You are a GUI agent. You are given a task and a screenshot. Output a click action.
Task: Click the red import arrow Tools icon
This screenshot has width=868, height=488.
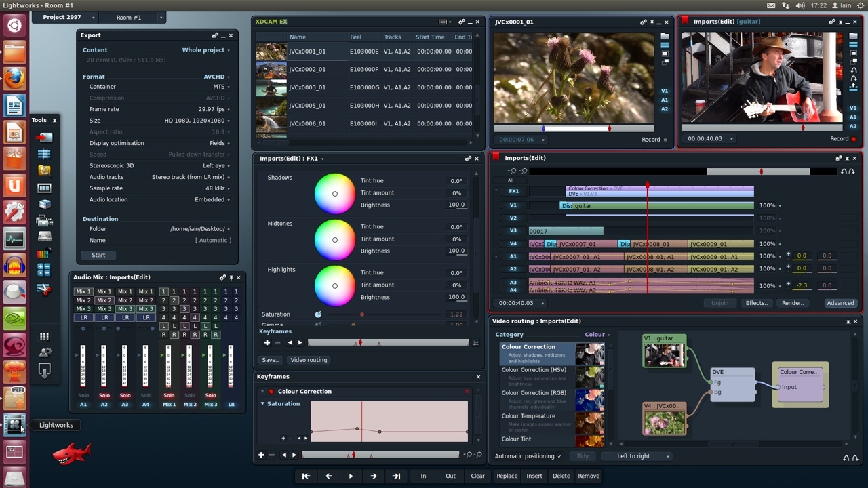coord(44,138)
